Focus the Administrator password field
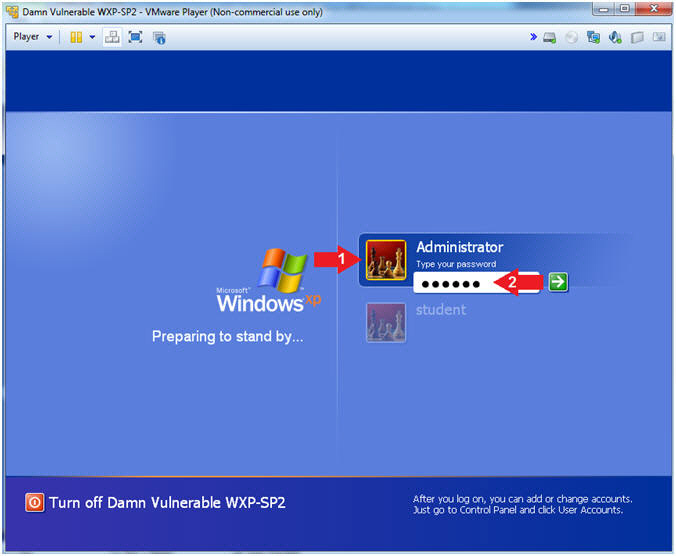This screenshot has height=556, width=676. pyautogui.click(x=476, y=283)
